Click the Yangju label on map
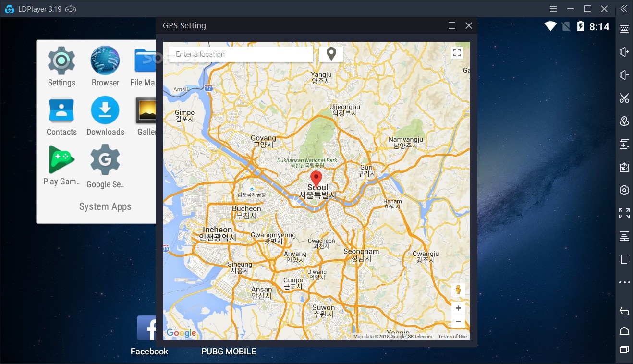The height and width of the screenshot is (364, 633). tap(321, 78)
